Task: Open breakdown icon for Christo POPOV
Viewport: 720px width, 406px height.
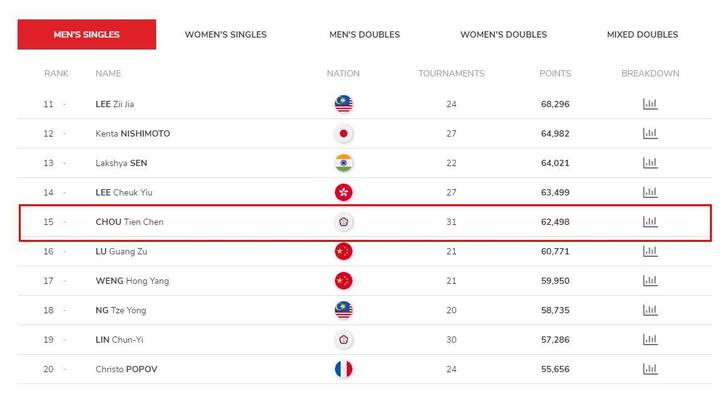Action: [650, 369]
